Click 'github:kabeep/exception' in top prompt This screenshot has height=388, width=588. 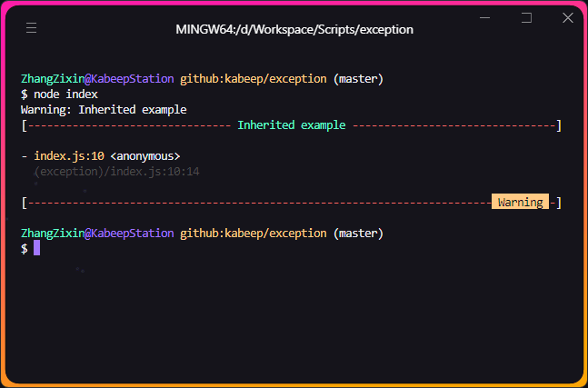[254, 79]
